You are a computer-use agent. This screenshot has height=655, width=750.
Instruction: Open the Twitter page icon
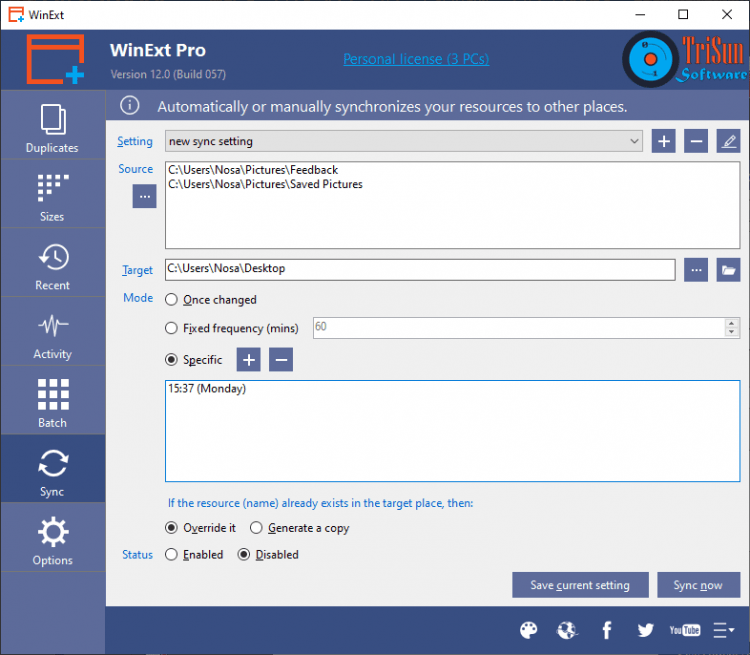[645, 630]
